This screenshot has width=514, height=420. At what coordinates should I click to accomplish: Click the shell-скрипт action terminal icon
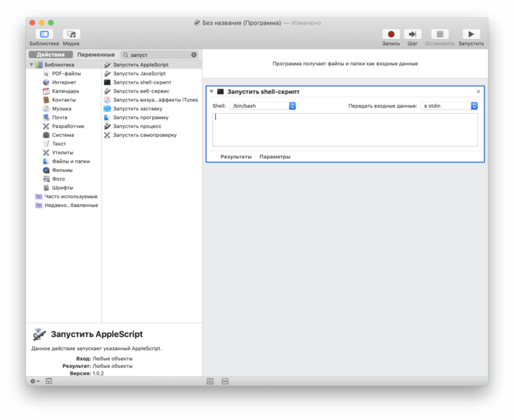pos(221,91)
